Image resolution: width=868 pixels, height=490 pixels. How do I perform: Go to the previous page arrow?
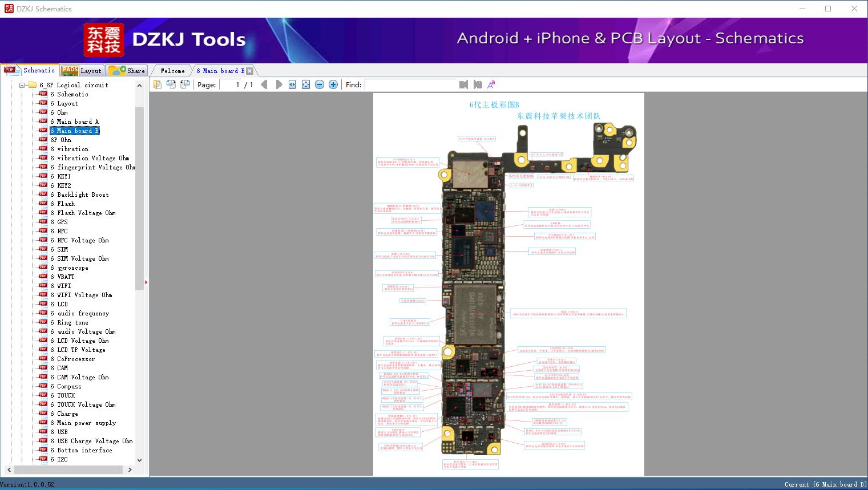pos(264,84)
